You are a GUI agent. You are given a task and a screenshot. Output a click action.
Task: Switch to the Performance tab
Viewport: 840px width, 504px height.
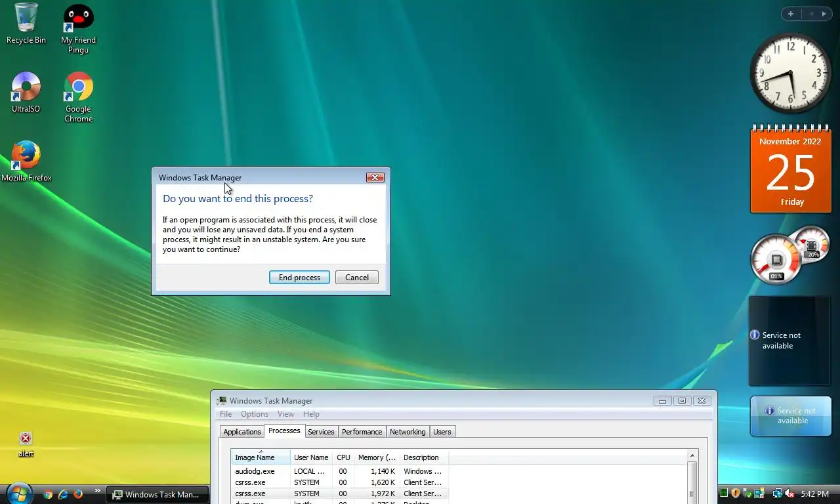tap(362, 432)
